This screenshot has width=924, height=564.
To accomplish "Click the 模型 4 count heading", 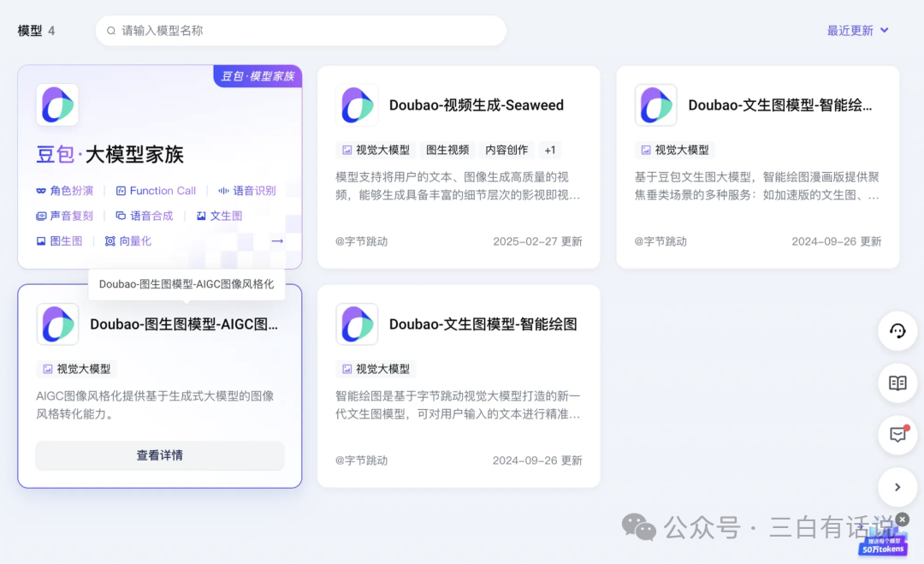I will pos(37,31).
